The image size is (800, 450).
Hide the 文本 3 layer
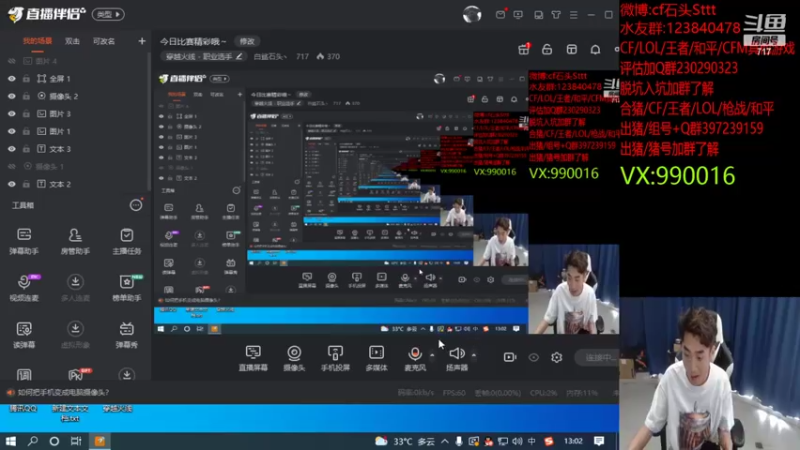pyautogui.click(x=12, y=149)
